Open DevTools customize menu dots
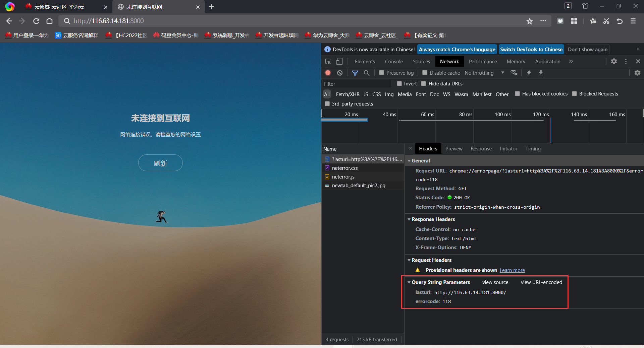 [626, 61]
